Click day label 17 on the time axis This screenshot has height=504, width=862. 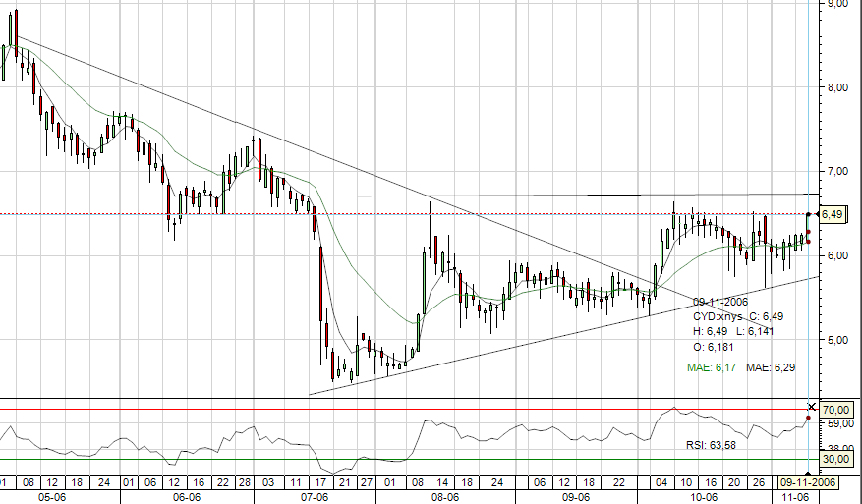(x=320, y=483)
